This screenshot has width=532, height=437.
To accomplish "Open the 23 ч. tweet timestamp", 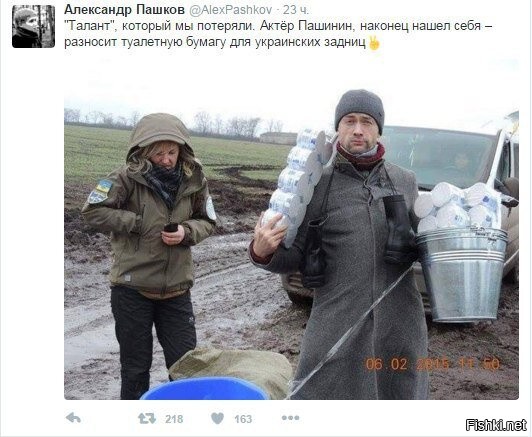I will [x=296, y=10].
